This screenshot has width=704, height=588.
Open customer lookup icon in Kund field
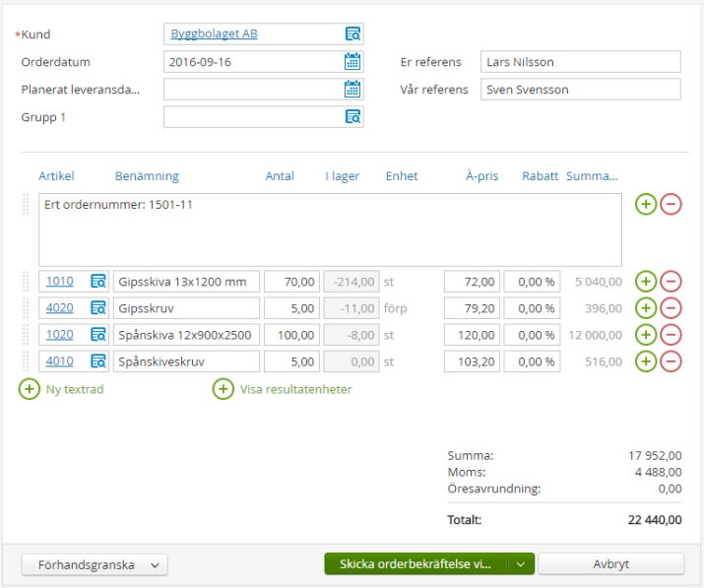[352, 34]
